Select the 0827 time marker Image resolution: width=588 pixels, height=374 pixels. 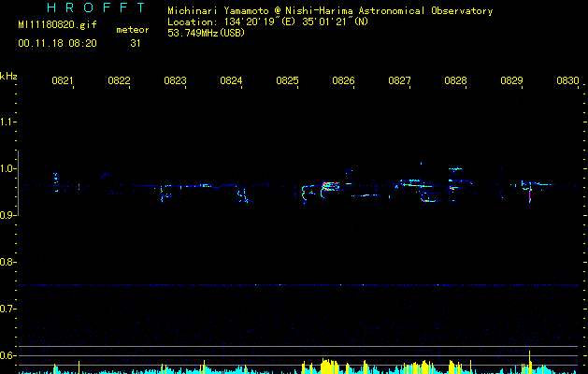[399, 81]
